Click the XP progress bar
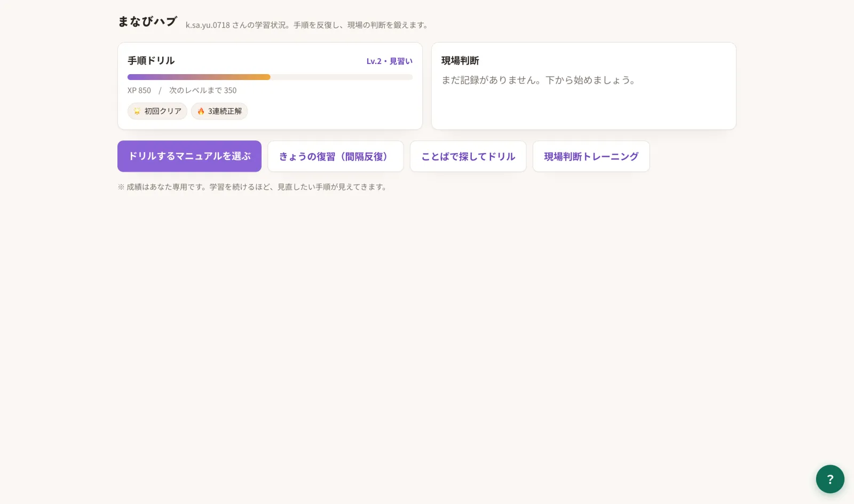 tap(270, 77)
